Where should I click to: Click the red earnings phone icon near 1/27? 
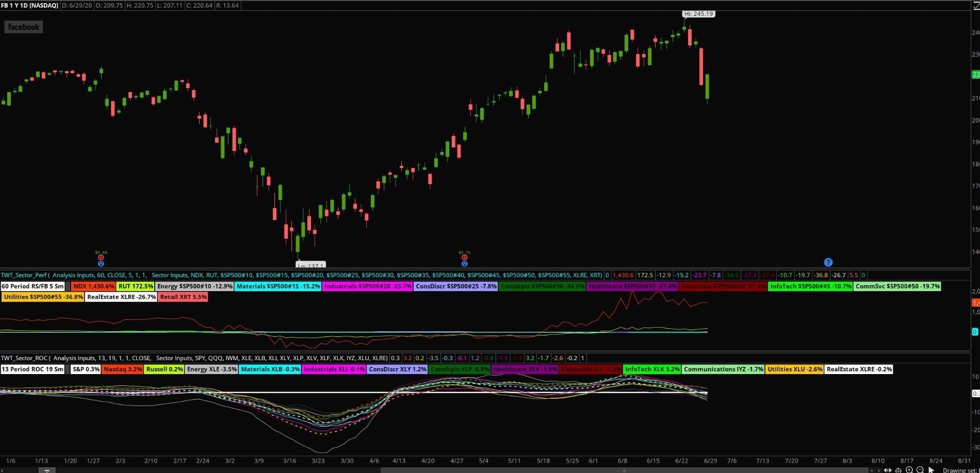[101, 258]
